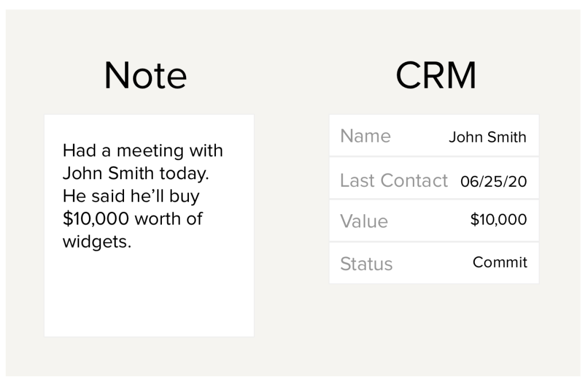Screen dimensions: 588x382
Task: Select the Value field label
Action: (x=364, y=221)
